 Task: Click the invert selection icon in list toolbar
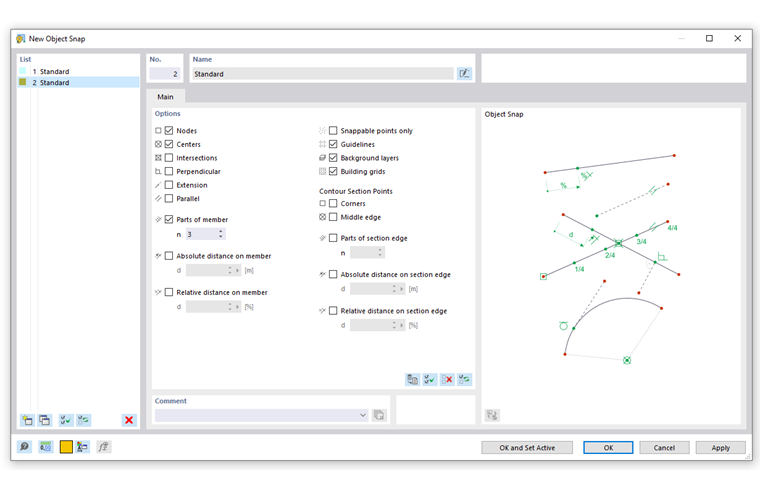point(83,420)
